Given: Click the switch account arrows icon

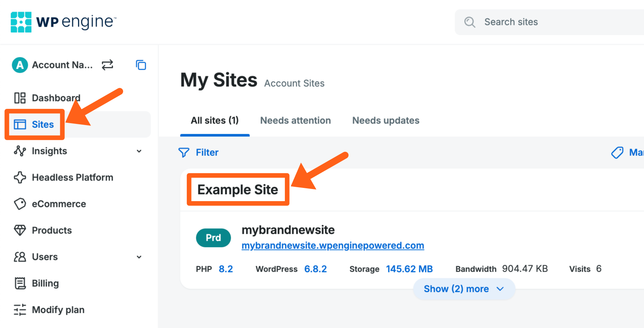Looking at the screenshot, I should click(107, 65).
